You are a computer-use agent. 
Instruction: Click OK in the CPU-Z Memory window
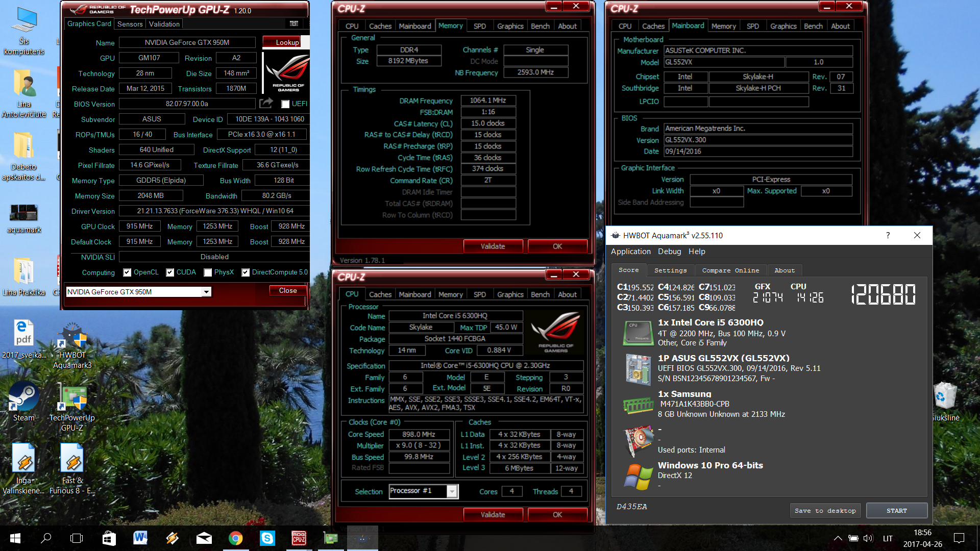pyautogui.click(x=557, y=246)
